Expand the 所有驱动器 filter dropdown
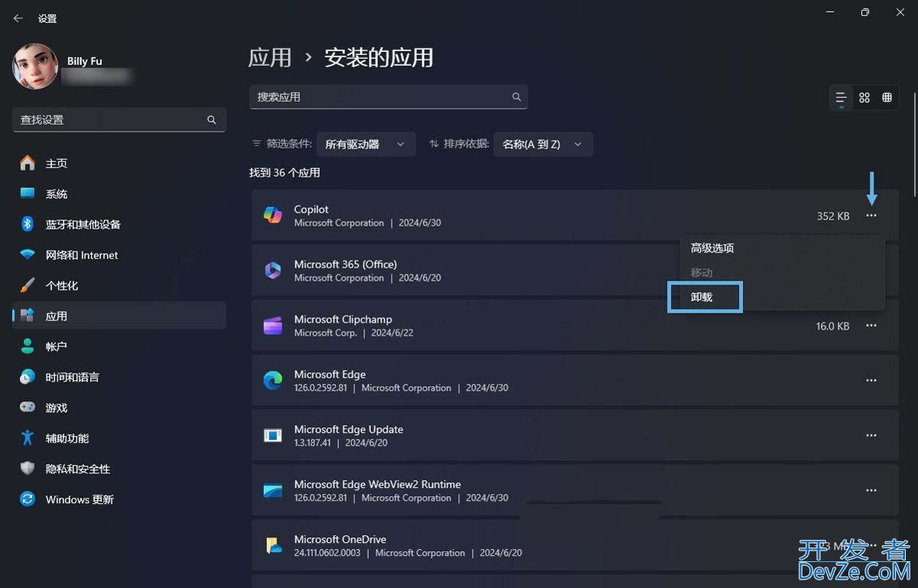The height and width of the screenshot is (588, 918). 366,145
